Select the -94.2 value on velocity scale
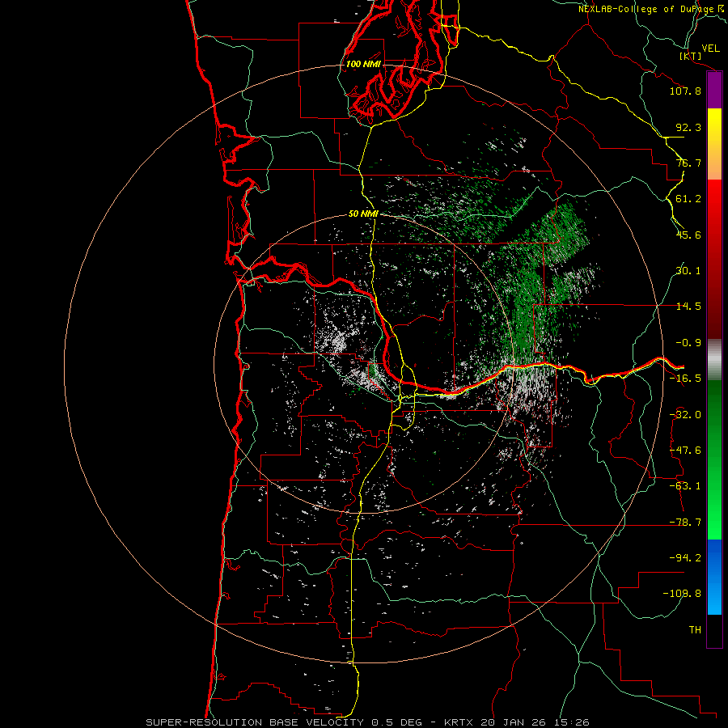 685,558
